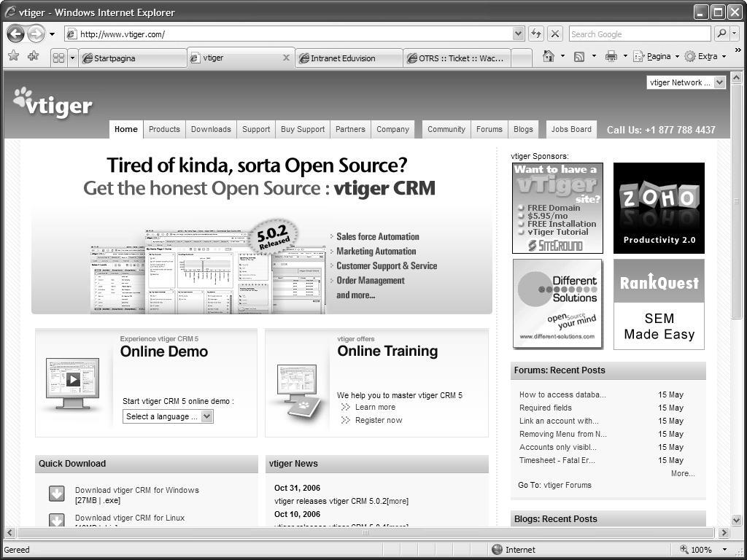
Task: Click the More... forum posts link
Action: 683,473
